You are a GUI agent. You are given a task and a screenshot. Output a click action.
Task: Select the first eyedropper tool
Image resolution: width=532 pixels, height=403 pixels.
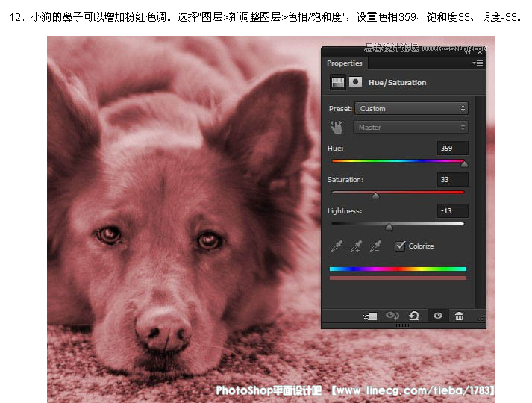click(337, 246)
